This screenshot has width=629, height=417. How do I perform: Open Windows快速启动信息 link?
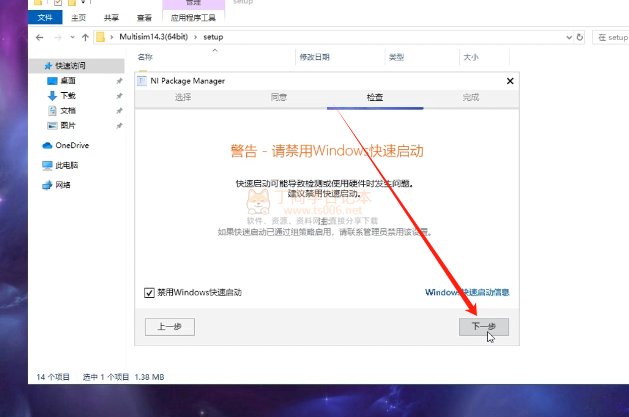(467, 292)
